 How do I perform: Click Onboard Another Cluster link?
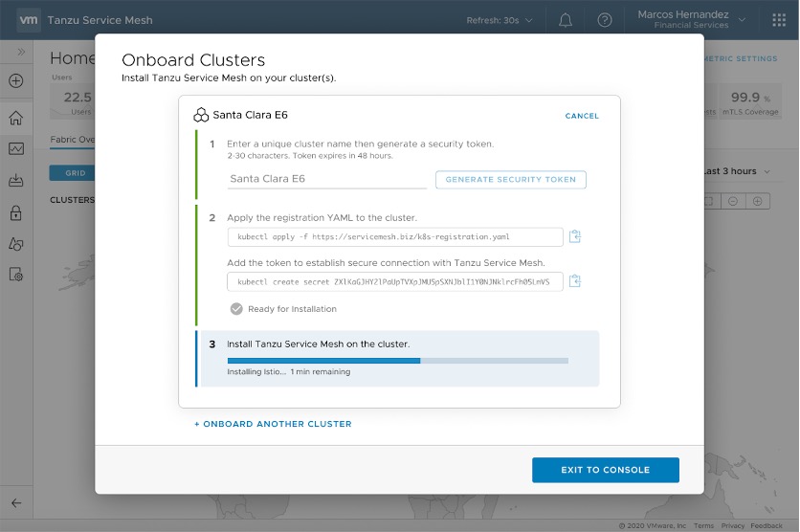coord(273,424)
